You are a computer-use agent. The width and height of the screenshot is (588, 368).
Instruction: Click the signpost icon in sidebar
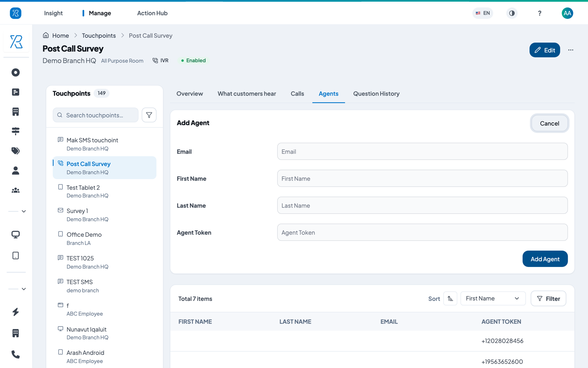[x=16, y=131]
